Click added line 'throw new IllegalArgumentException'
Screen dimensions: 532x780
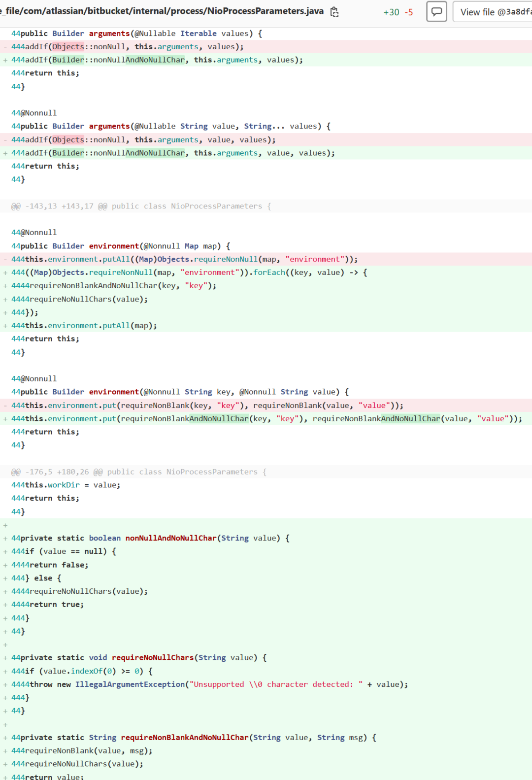[266, 684]
